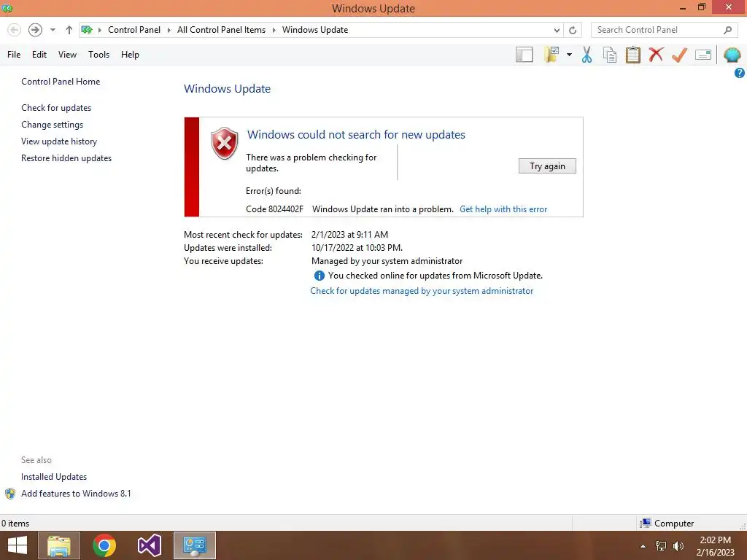Open Installed Updates link
Viewport: 747px width, 560px height.
pyautogui.click(x=54, y=477)
